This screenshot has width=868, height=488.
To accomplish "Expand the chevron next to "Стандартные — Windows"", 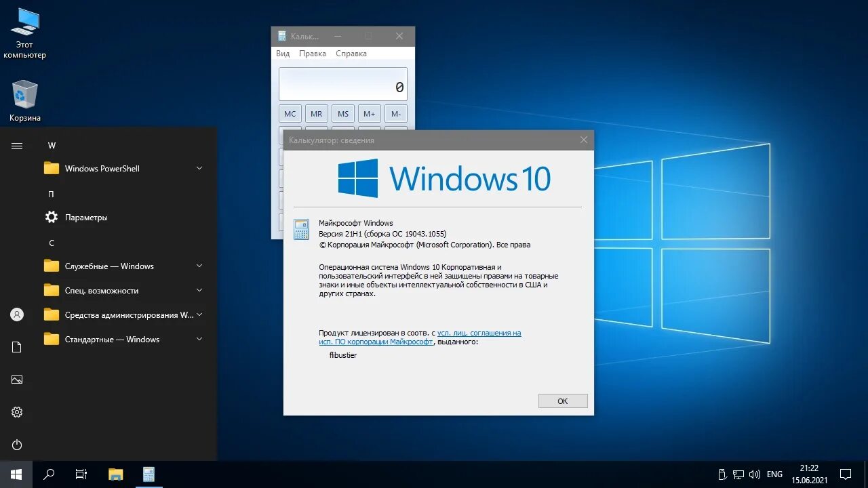I will 199,339.
